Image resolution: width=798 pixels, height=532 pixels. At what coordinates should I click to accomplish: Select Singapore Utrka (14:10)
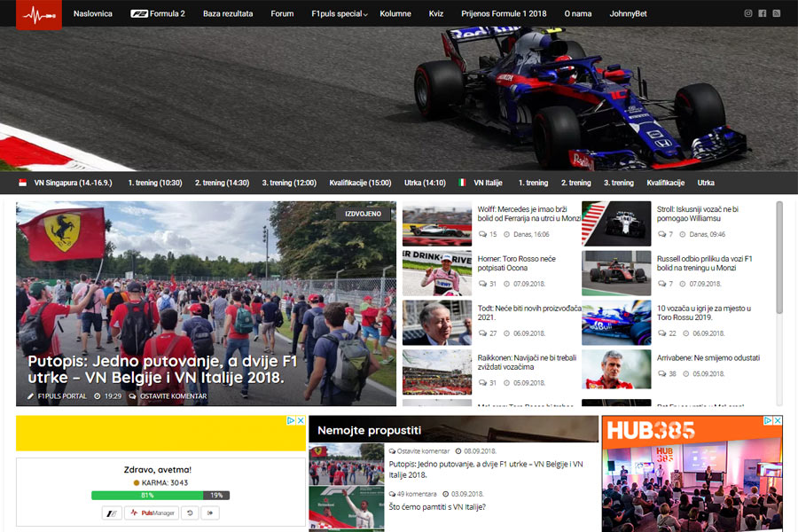pyautogui.click(x=425, y=183)
